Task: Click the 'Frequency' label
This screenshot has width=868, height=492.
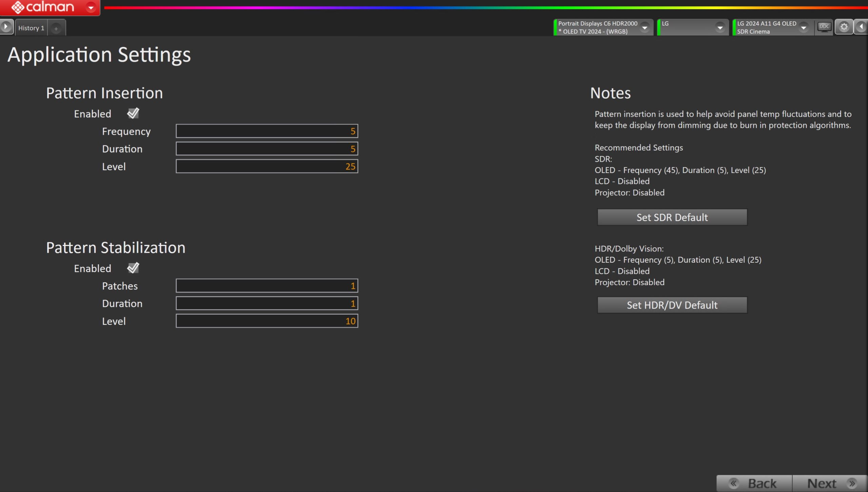Action: click(126, 132)
